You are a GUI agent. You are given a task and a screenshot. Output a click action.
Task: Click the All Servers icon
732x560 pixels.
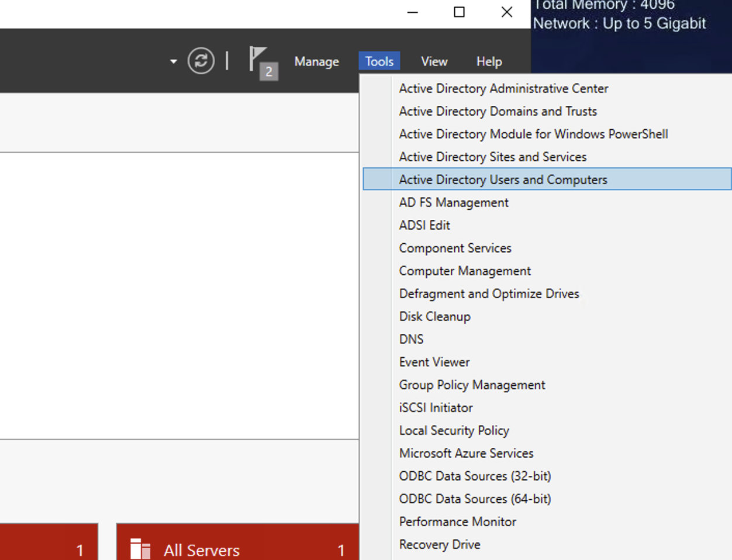[x=140, y=549]
